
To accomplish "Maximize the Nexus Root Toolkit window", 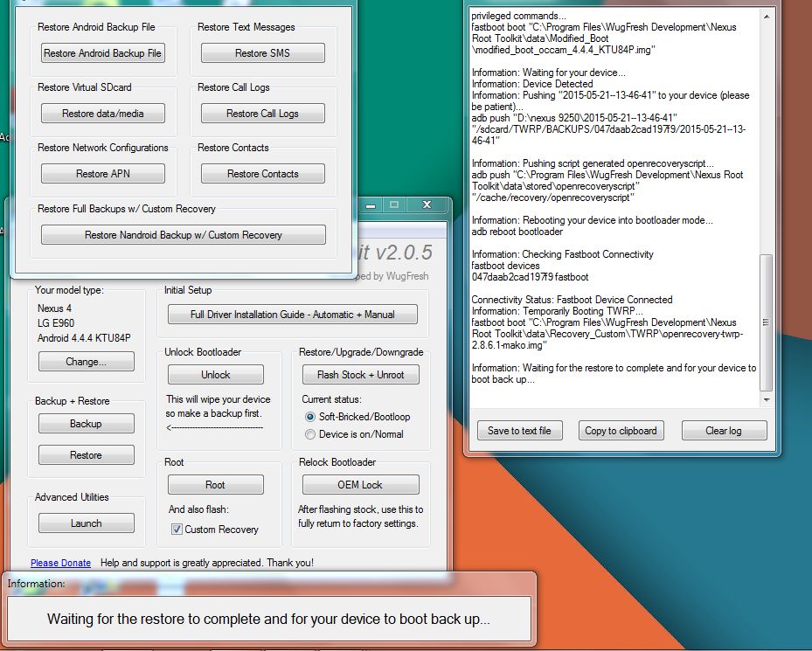I will pos(394,204).
